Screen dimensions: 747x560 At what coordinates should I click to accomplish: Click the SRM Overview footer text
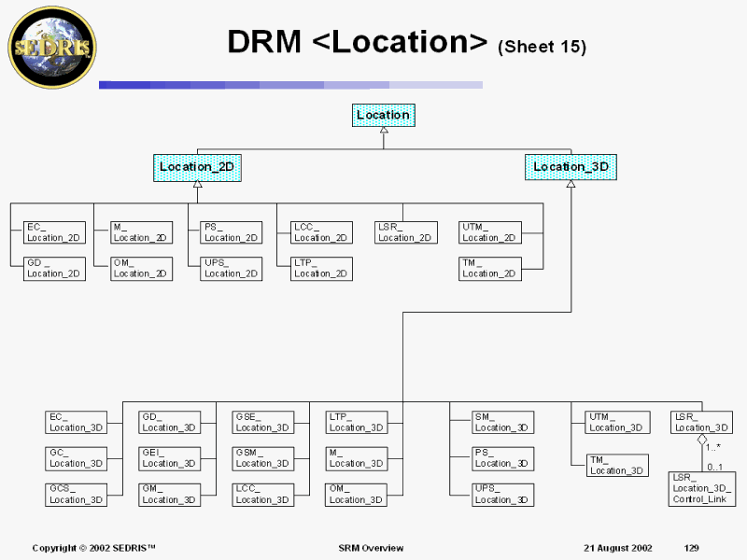371,548
